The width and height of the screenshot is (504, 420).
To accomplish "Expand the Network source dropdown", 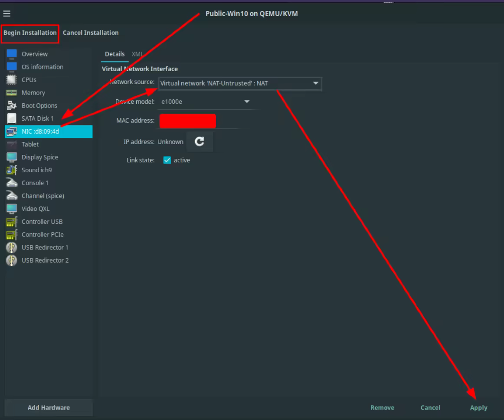I will (x=316, y=83).
